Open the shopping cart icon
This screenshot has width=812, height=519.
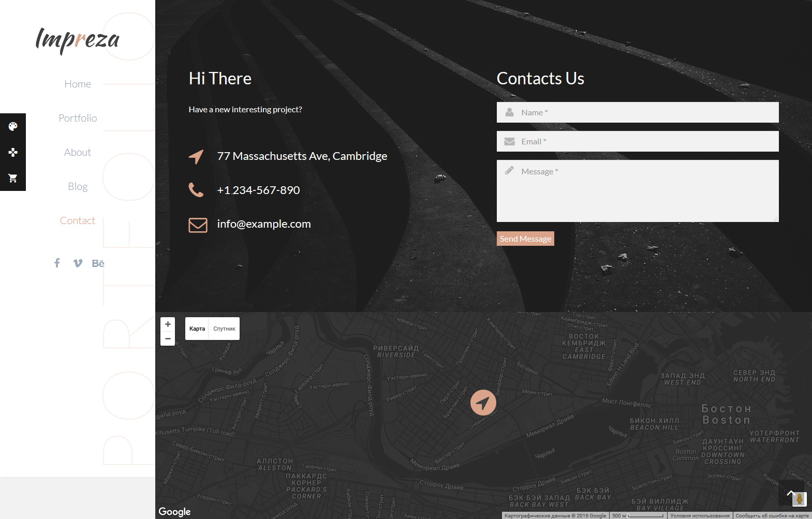click(x=13, y=178)
